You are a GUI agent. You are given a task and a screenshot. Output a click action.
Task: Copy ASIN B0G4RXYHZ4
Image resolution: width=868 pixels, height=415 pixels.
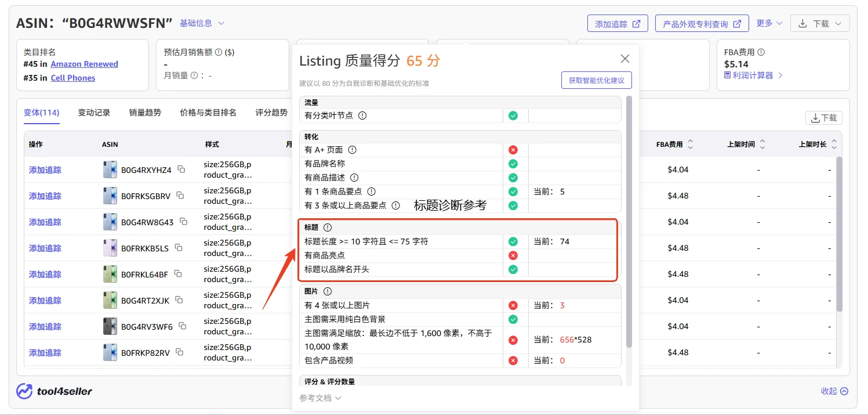pos(181,169)
